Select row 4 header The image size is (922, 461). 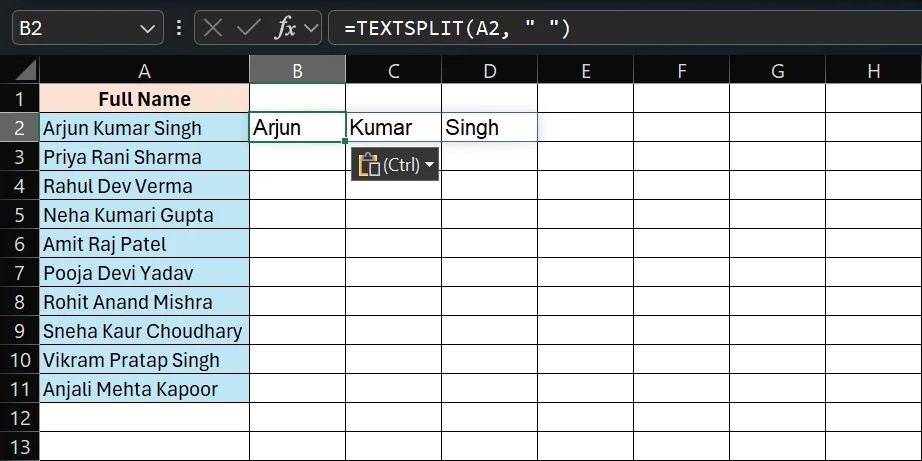[19, 185]
